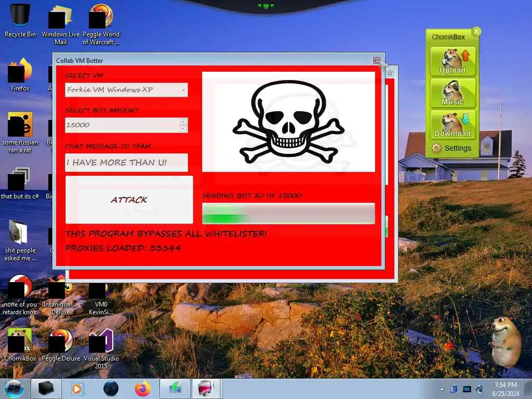Open ChomikBox Settings

[x=452, y=148]
